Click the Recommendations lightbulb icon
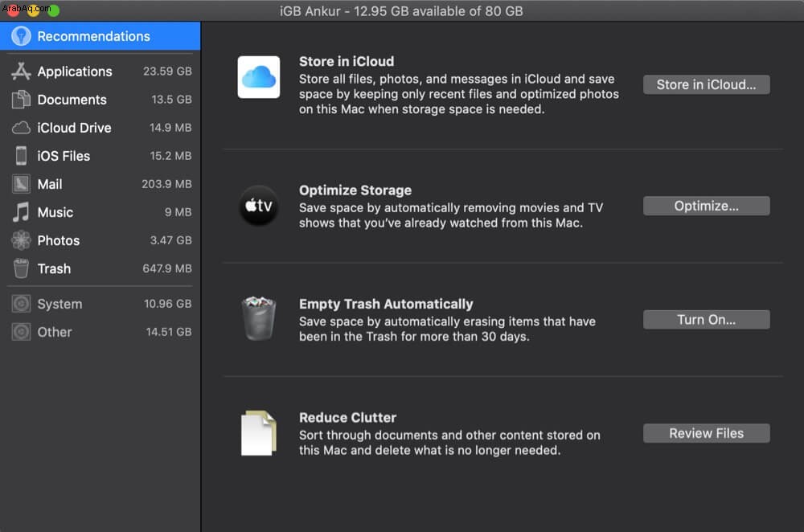The width and height of the screenshot is (804, 532). 21,36
